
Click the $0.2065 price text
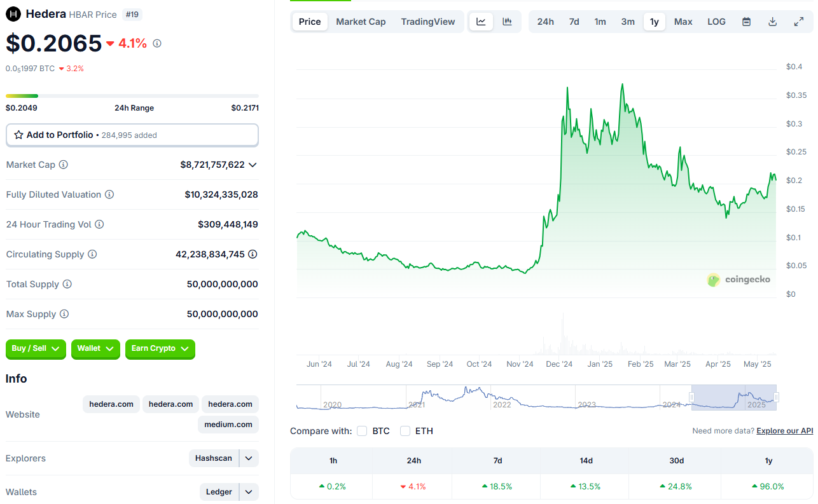tap(54, 43)
